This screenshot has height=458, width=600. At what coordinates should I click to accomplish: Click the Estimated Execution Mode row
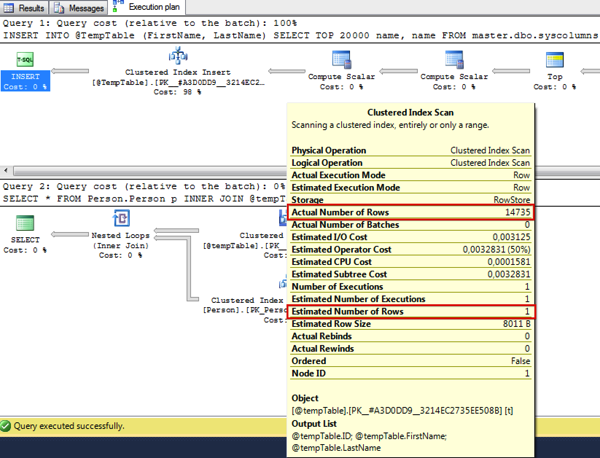coord(411,187)
